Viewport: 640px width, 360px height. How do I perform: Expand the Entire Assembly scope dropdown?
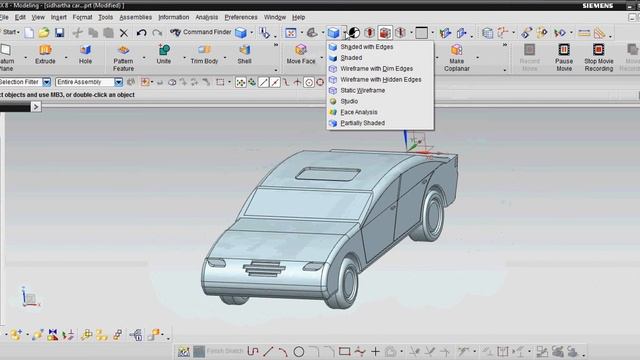[118, 82]
